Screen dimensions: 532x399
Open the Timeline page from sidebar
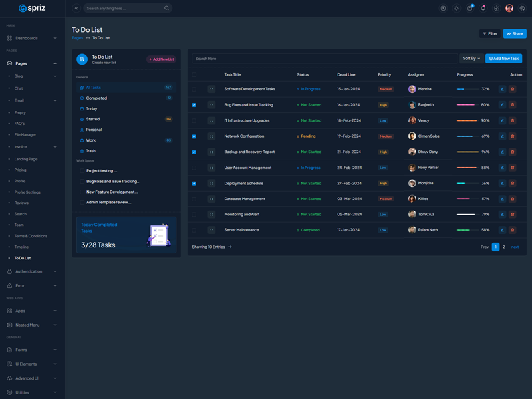tap(21, 247)
